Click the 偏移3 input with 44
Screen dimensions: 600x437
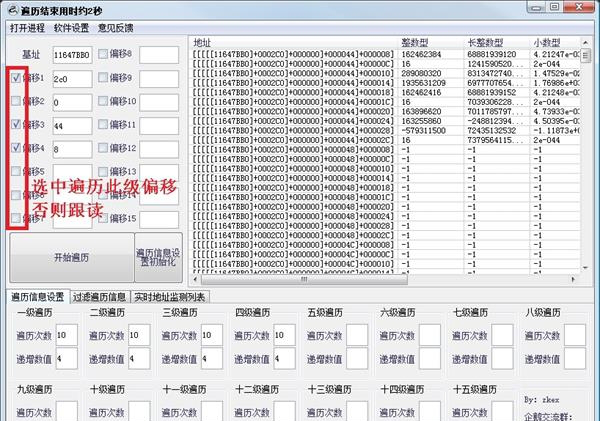pyautogui.click(x=72, y=126)
